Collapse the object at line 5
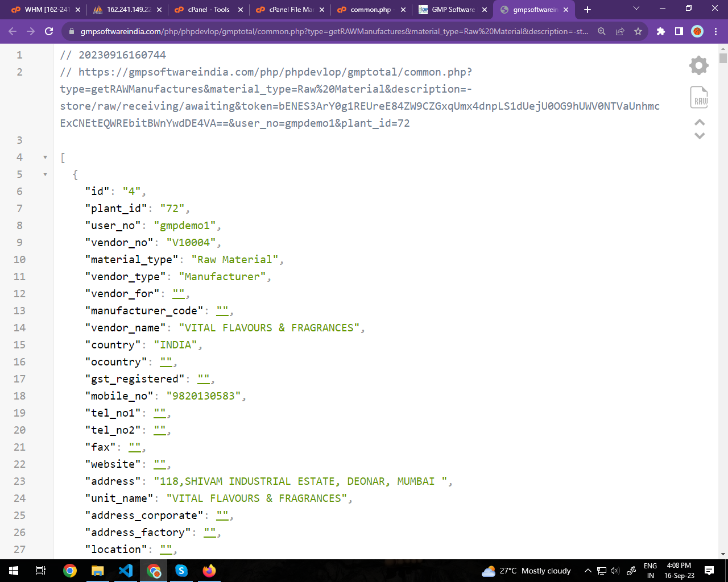 [45, 174]
